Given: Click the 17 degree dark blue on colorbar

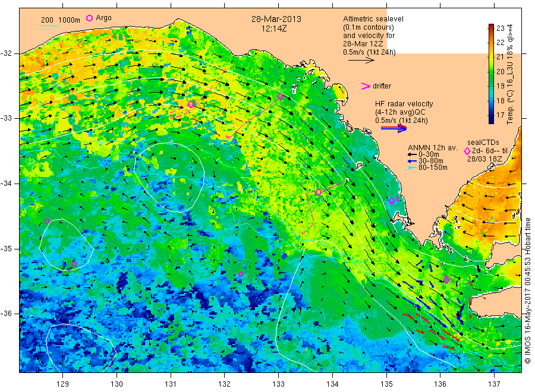Looking at the screenshot, I should (x=491, y=115).
